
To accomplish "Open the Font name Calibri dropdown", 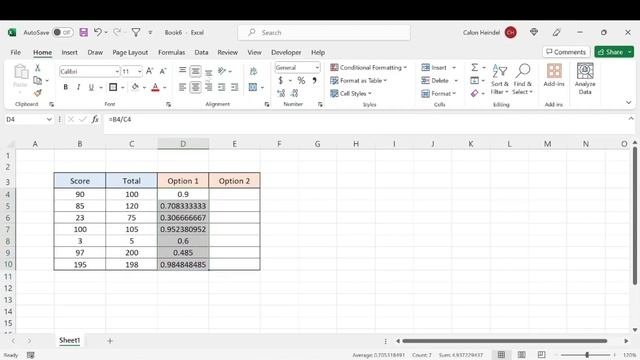I will coord(117,72).
